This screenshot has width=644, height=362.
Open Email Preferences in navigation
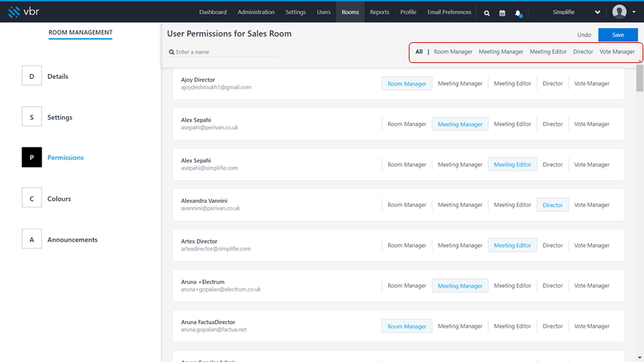[x=450, y=12]
